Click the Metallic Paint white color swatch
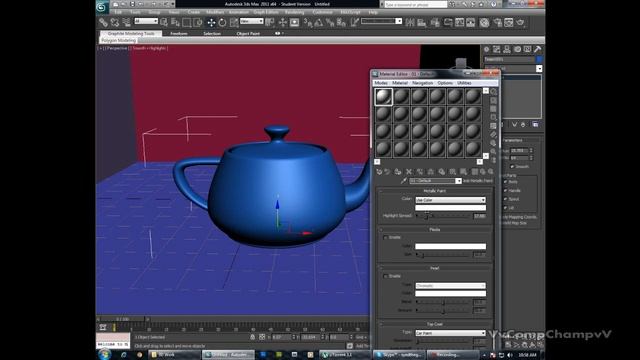Image resolution: width=640 pixels, height=360 pixels. 450,208
